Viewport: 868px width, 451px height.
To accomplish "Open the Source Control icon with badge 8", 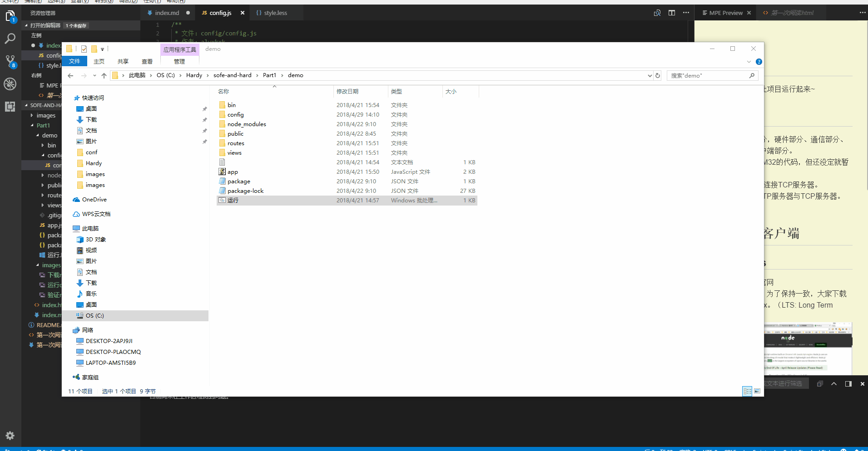I will [10, 61].
